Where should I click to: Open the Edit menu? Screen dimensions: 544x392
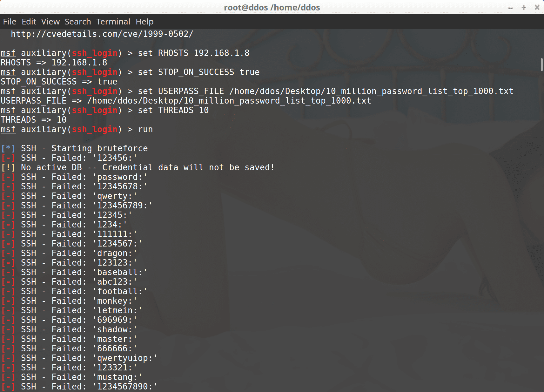[x=29, y=22]
